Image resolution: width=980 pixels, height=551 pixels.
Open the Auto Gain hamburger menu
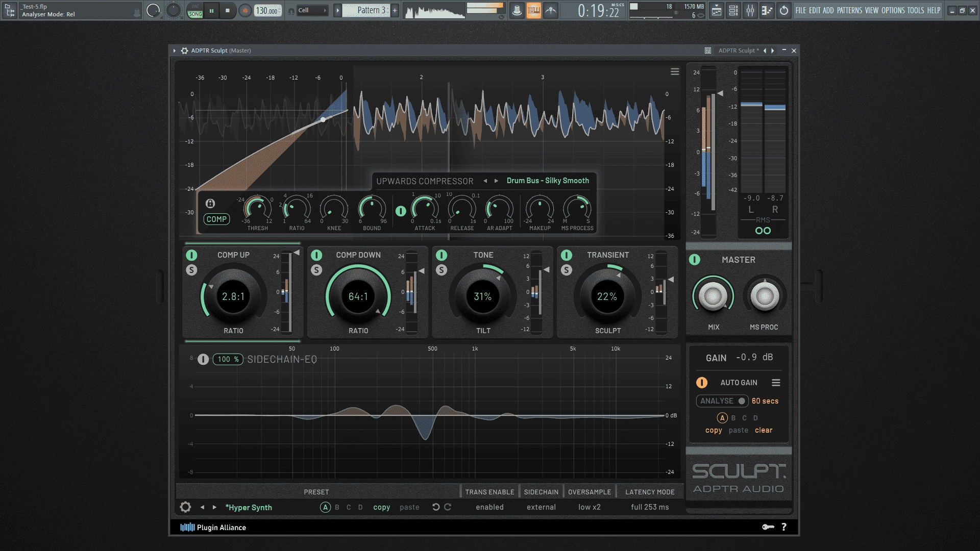[x=776, y=383]
